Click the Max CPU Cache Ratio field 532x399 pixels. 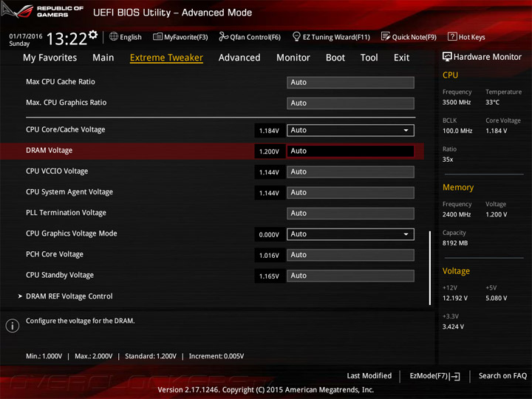(x=350, y=83)
